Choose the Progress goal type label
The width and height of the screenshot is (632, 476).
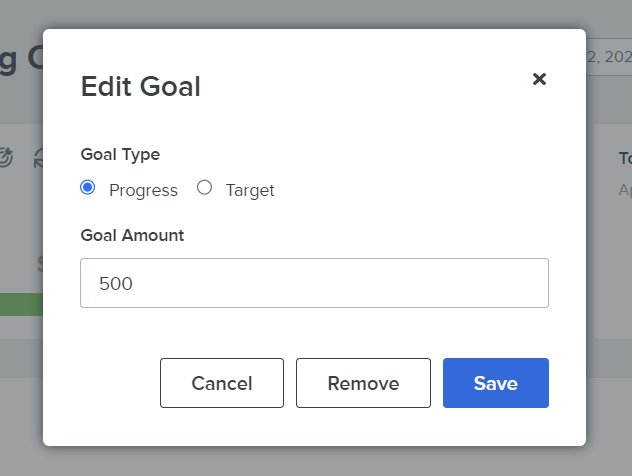(143, 190)
